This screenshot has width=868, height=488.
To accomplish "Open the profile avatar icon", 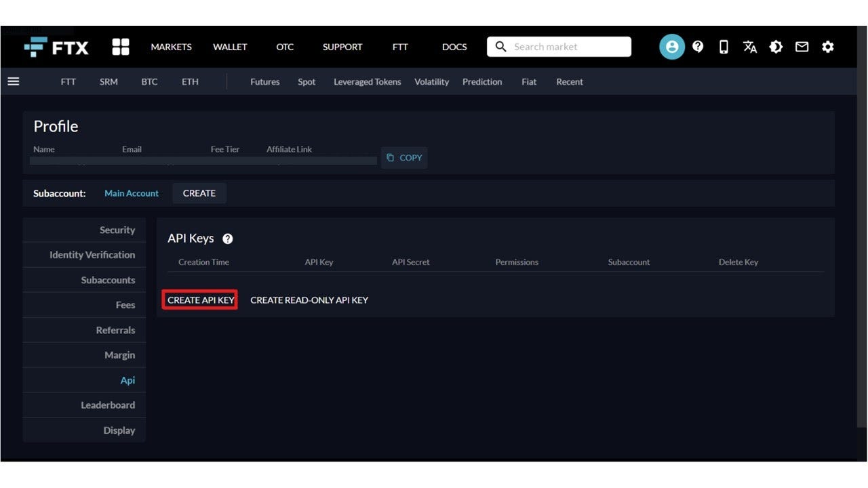I will tap(672, 47).
